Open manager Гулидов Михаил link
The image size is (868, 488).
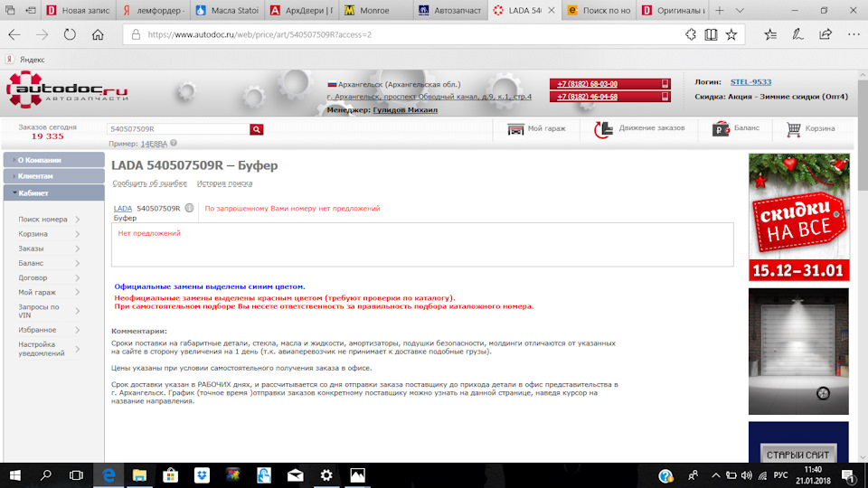[x=405, y=110]
